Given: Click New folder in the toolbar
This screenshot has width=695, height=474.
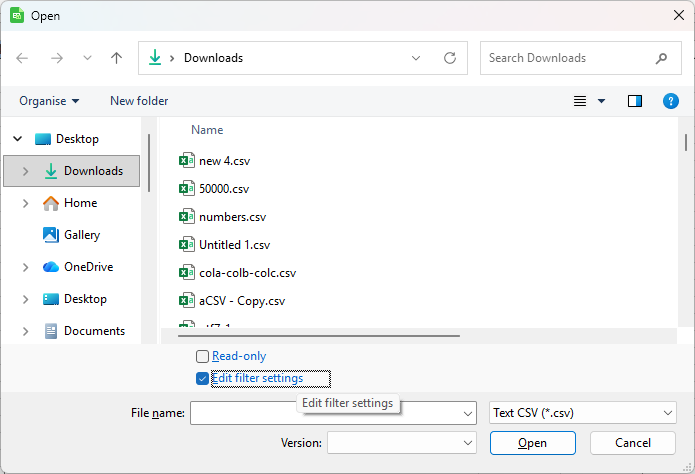Looking at the screenshot, I should point(139,101).
